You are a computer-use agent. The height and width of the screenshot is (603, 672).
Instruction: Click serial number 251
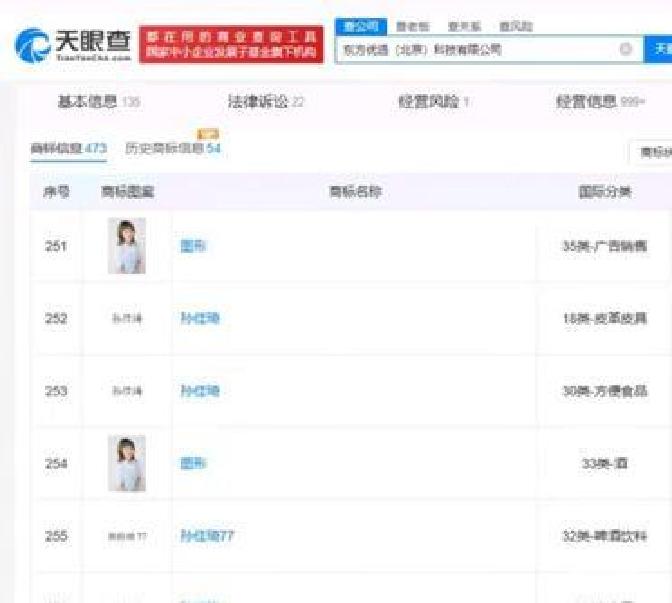click(56, 246)
